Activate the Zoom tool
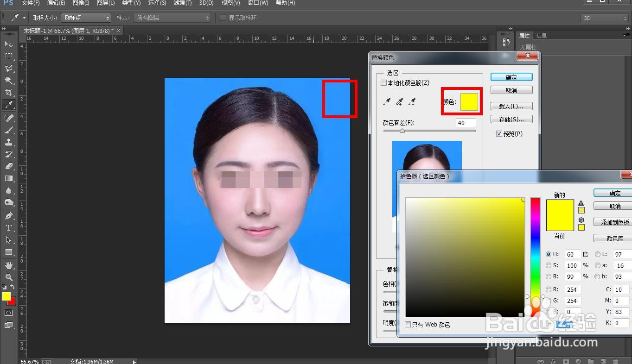Image resolution: width=632 pixels, height=364 pixels. 8,277
